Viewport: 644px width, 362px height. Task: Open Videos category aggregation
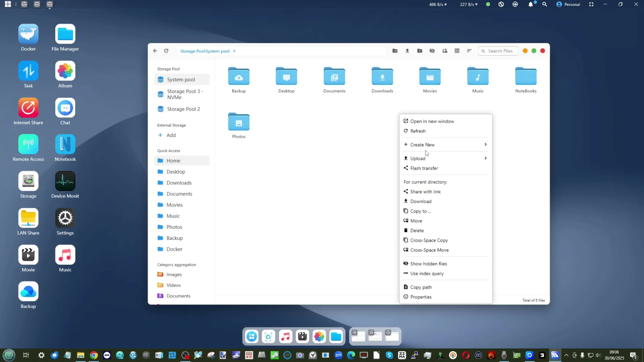[182, 285]
